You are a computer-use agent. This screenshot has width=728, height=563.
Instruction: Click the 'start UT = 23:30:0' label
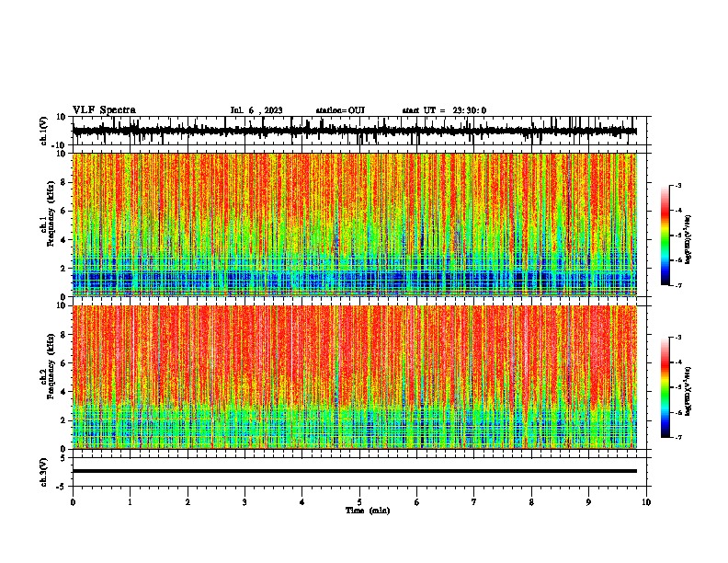(x=444, y=110)
